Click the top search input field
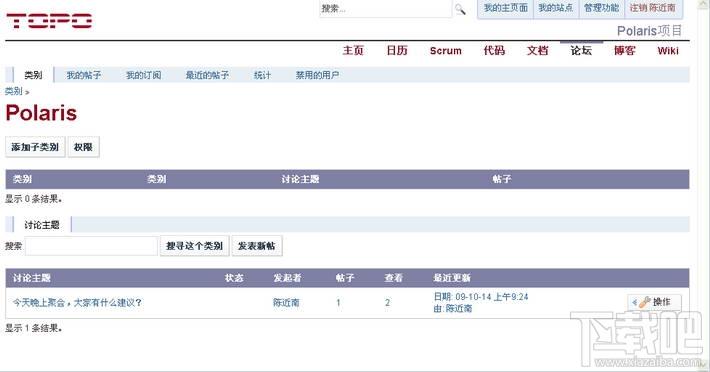 coord(385,9)
